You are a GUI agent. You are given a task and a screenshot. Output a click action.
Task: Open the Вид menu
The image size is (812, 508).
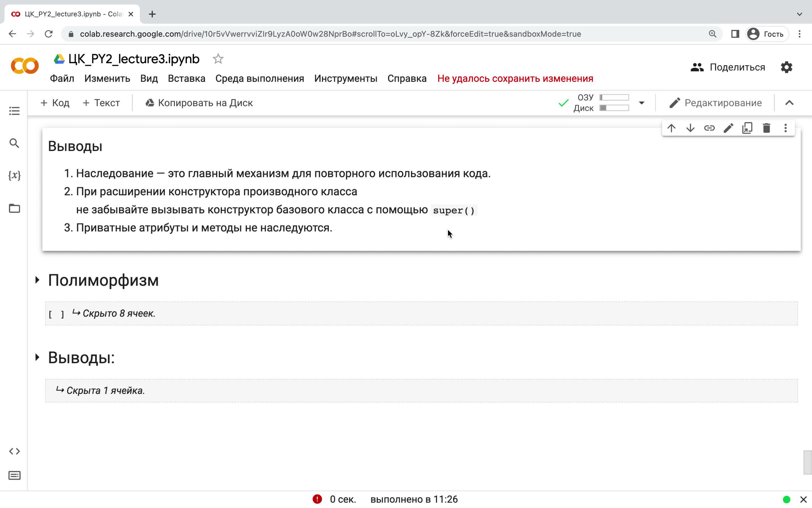tap(149, 79)
